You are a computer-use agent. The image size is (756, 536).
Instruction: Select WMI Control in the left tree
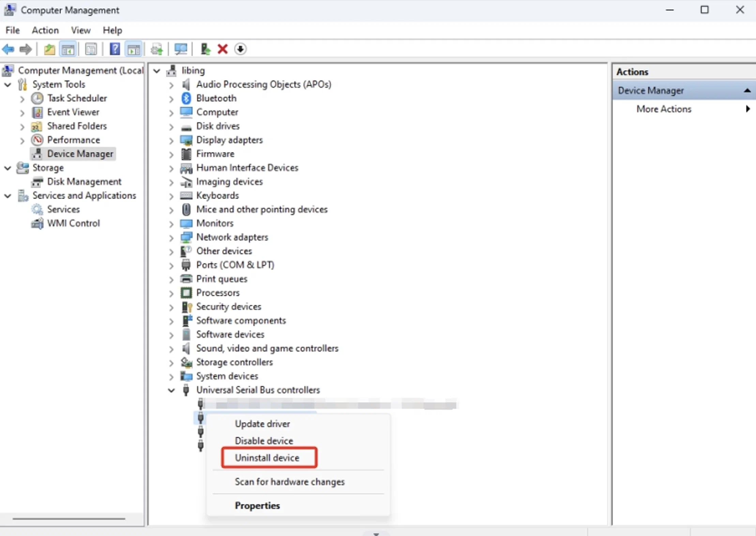click(x=74, y=223)
